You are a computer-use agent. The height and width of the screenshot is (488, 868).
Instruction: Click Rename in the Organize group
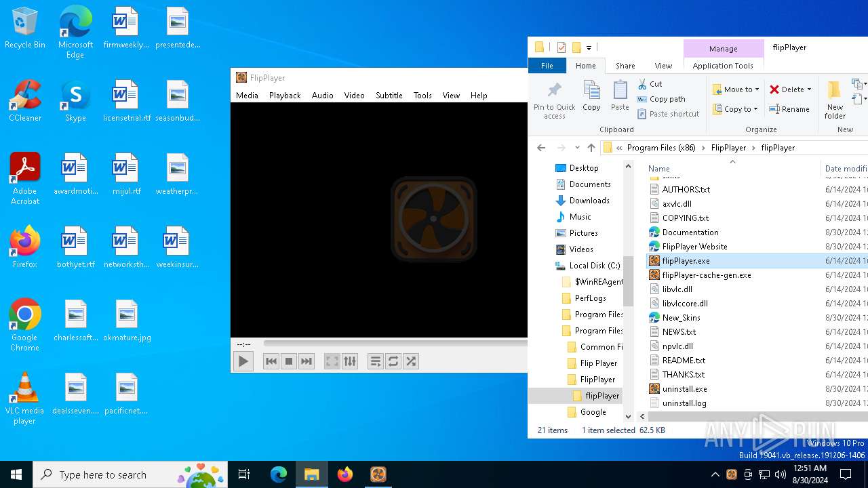tap(789, 109)
